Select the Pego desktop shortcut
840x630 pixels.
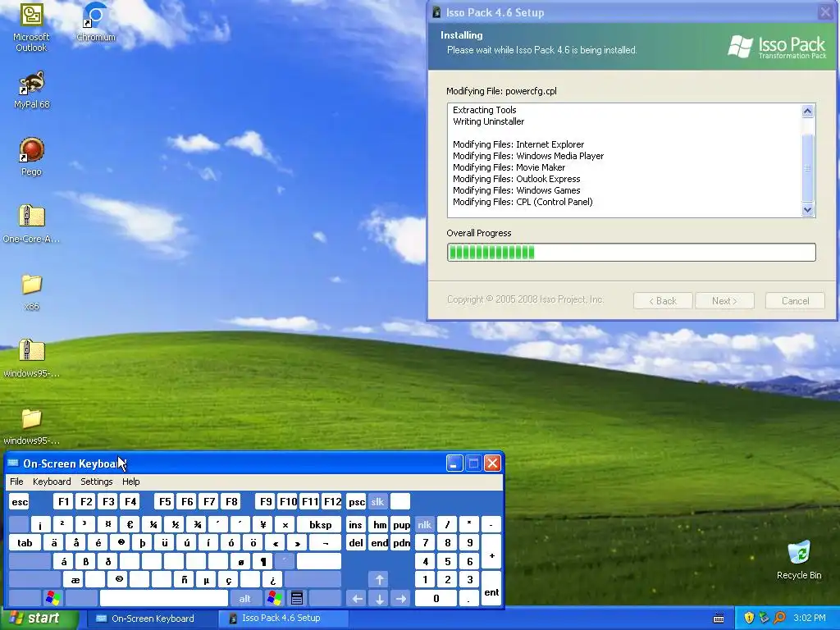point(31,157)
